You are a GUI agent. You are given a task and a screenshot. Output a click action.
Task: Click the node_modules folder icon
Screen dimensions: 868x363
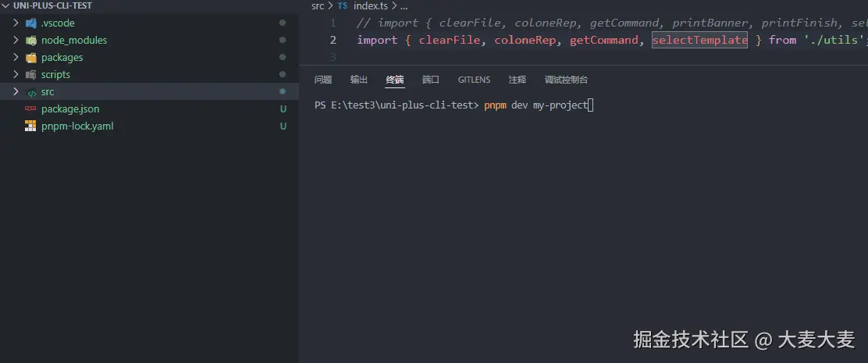click(x=31, y=41)
